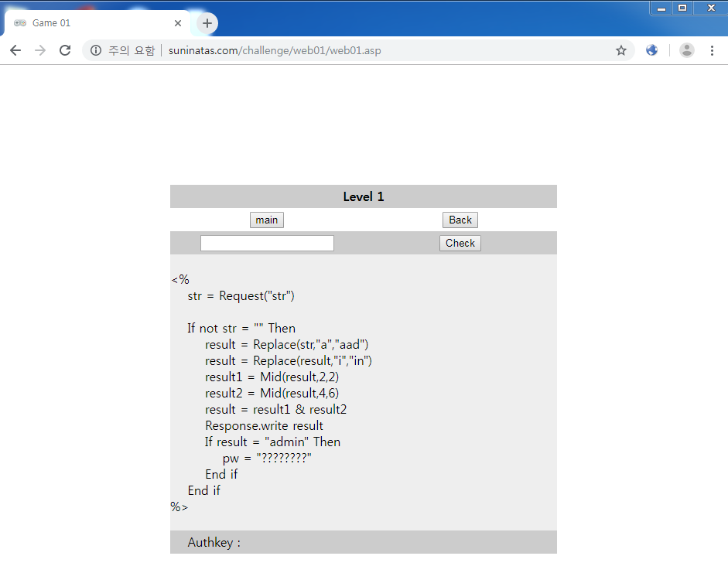Close the Game 01 tab
This screenshot has height=573, width=728.
coord(178,22)
